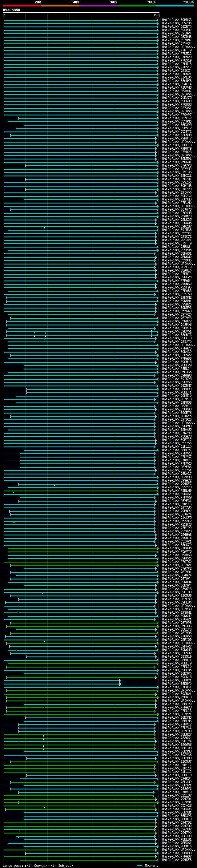Image resolution: width=197 pixels, height=868 pixels.
Task: Open hit UniRef100_B9SRU2
Action: tap(176, 30)
